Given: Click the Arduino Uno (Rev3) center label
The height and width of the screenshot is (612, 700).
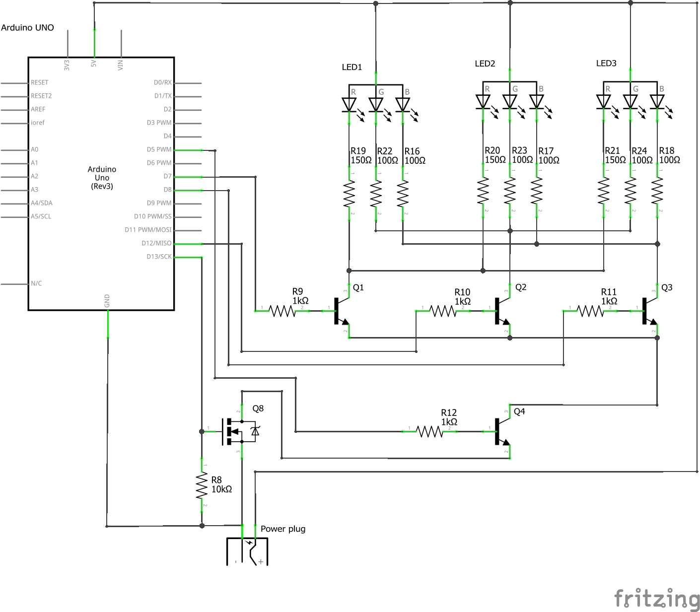Looking at the screenshot, I should coord(102,178).
